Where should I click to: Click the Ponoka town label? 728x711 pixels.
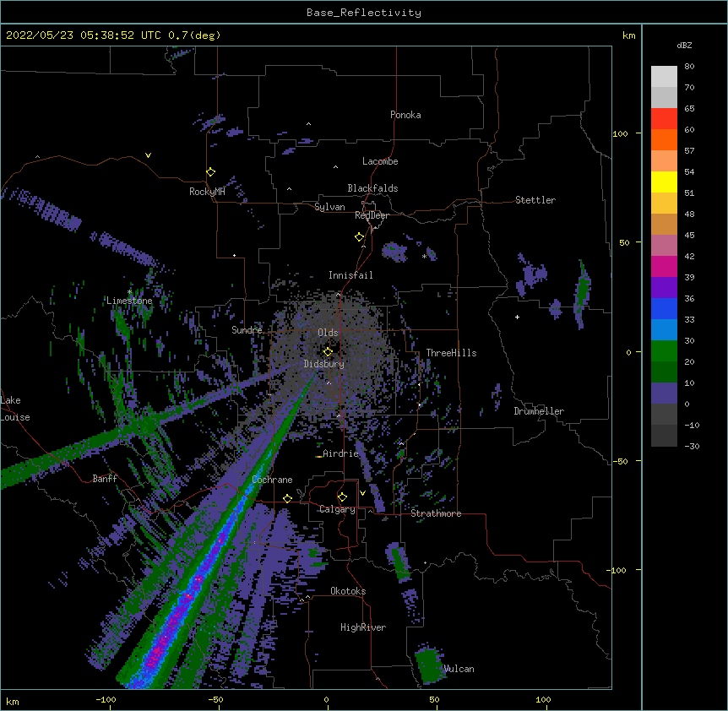click(x=405, y=115)
